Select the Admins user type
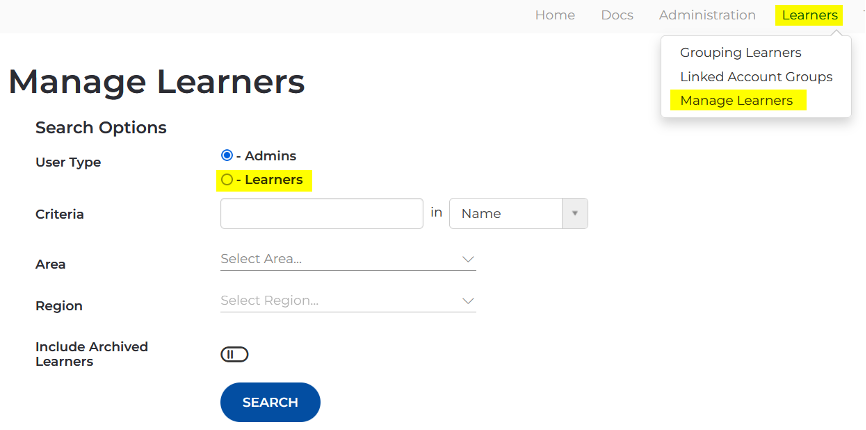866x430 pixels. pos(227,155)
